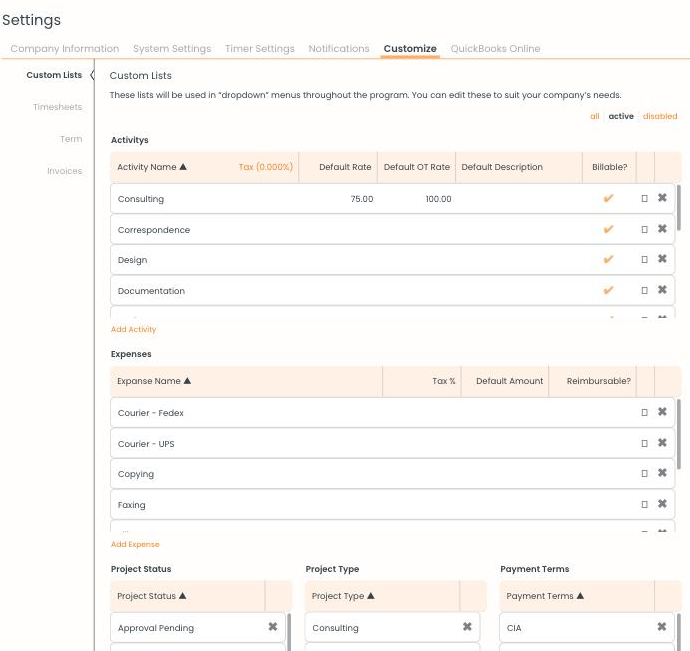The height and width of the screenshot is (651, 690).
Task: Toggle billable checkmark for Correspondence activity
Action: pos(608,229)
